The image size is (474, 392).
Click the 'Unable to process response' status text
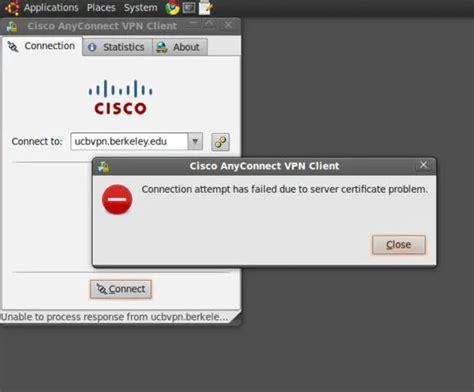(114, 317)
